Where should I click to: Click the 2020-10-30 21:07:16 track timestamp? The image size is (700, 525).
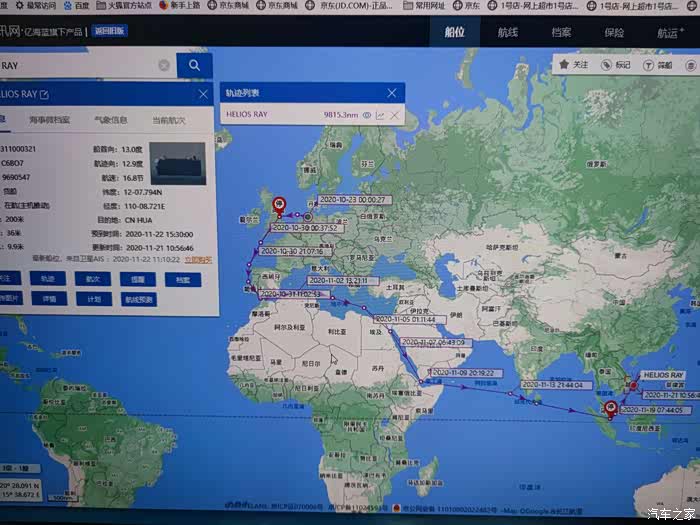(x=295, y=251)
